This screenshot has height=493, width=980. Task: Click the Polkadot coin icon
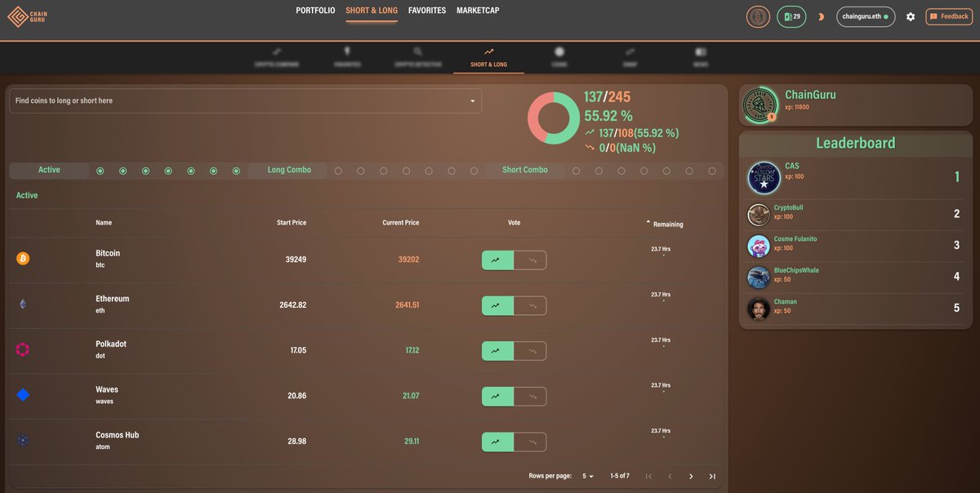pos(23,349)
